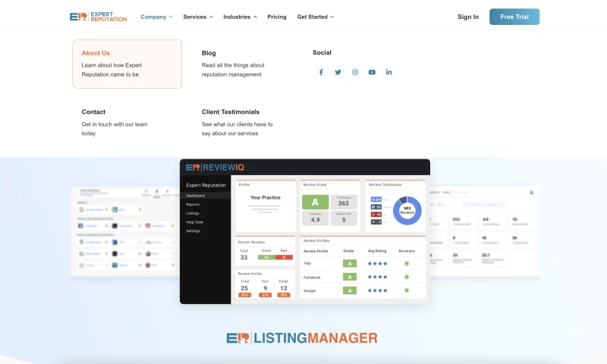Click the review distribution donut chart
This screenshot has width=607, height=364.
[x=407, y=209]
